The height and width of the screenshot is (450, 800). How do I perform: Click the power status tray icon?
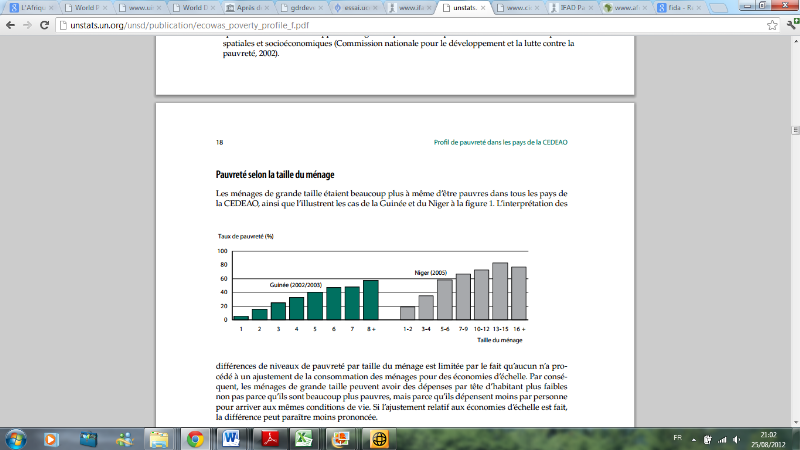coord(708,439)
